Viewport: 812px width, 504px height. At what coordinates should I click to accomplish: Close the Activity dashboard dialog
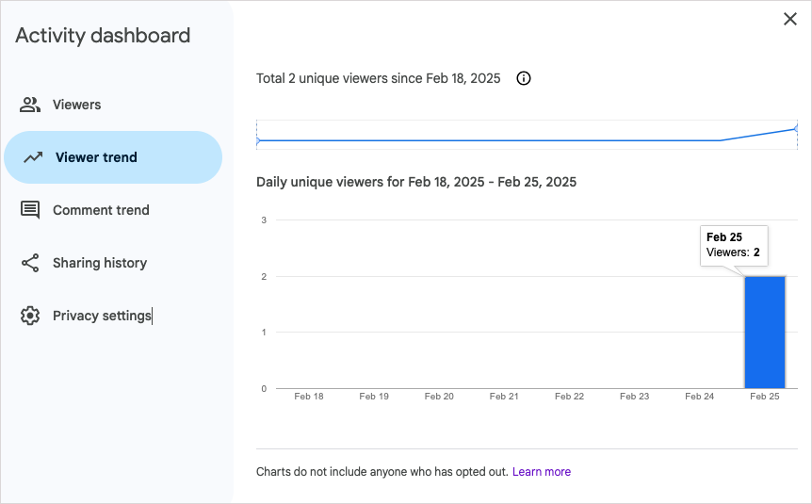pyautogui.click(x=790, y=19)
